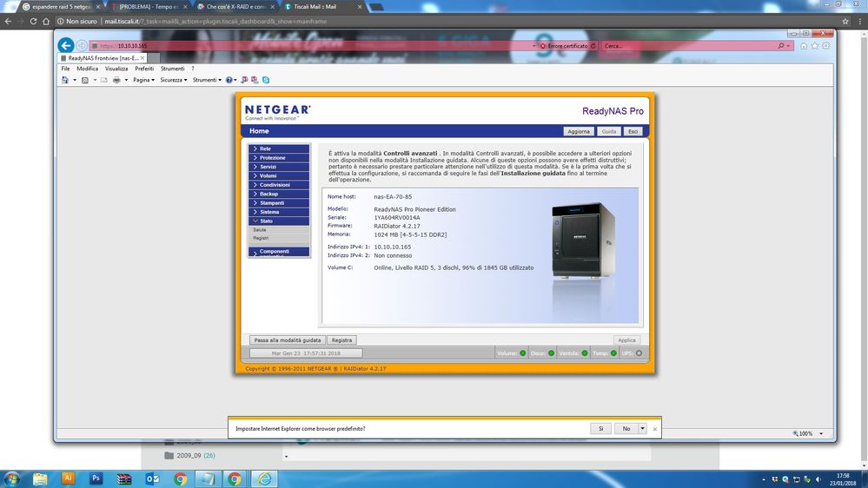
Task: Click Temp status green indicator
Action: tap(613, 353)
